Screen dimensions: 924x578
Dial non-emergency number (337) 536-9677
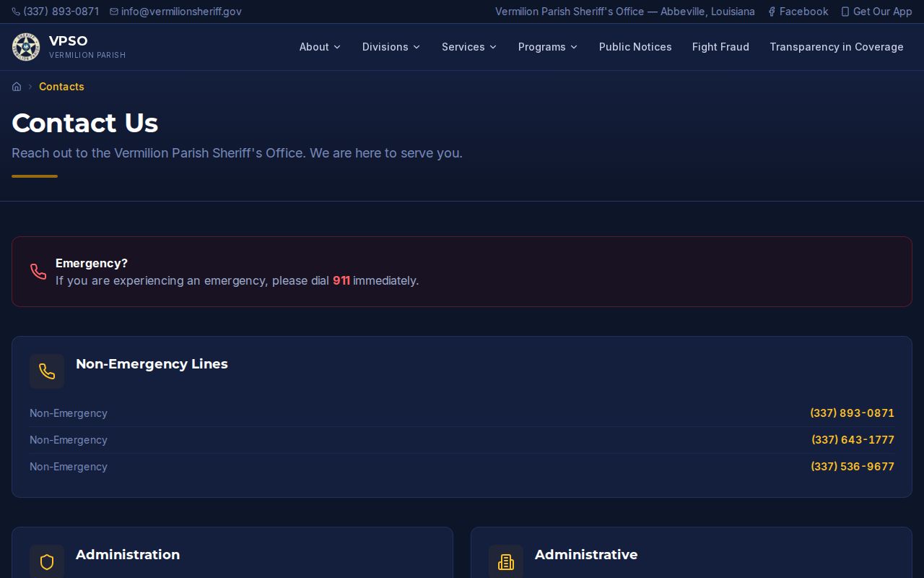coord(853,467)
